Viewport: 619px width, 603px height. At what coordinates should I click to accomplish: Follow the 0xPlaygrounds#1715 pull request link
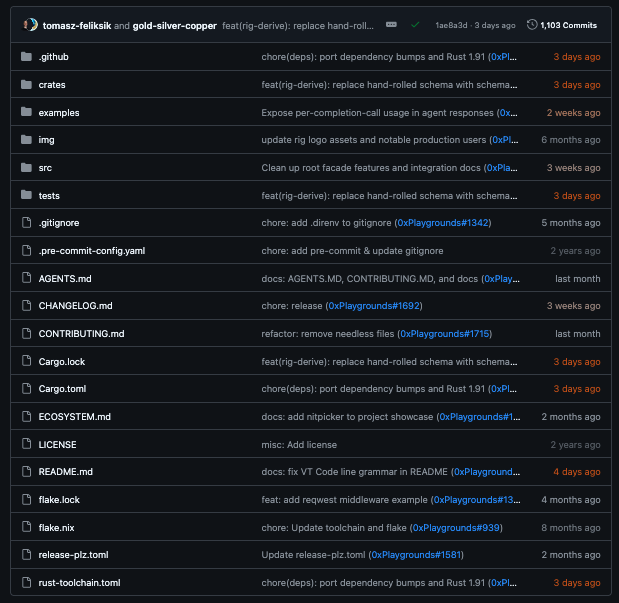click(445, 334)
